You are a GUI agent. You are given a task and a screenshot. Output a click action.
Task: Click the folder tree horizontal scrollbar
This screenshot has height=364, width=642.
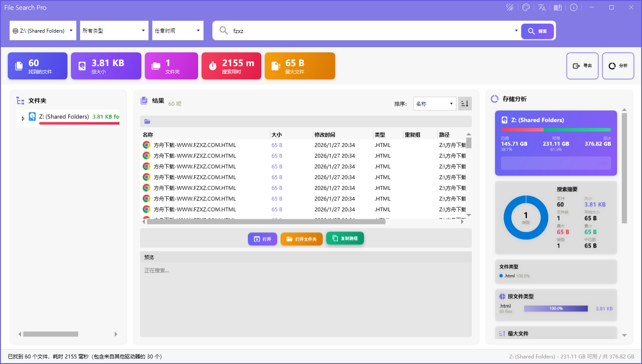[51, 334]
